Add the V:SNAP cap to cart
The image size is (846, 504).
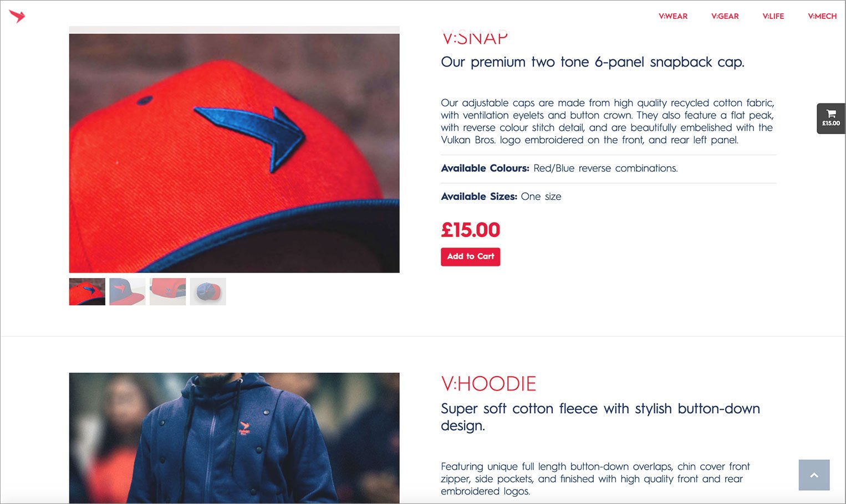pos(470,256)
